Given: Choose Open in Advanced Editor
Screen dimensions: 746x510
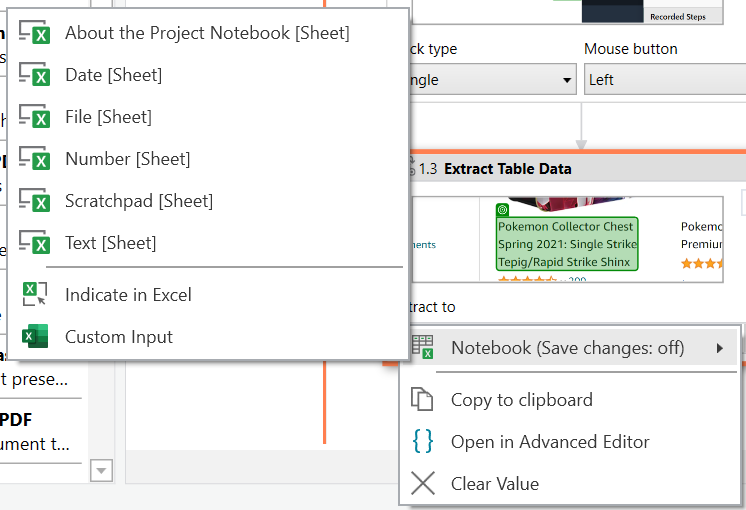Looking at the screenshot, I should pos(550,442).
